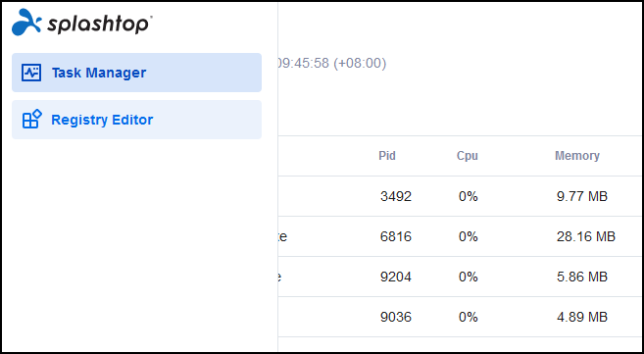The image size is (644, 354).
Task: Open the Task Manager menu item
Action: 136,73
